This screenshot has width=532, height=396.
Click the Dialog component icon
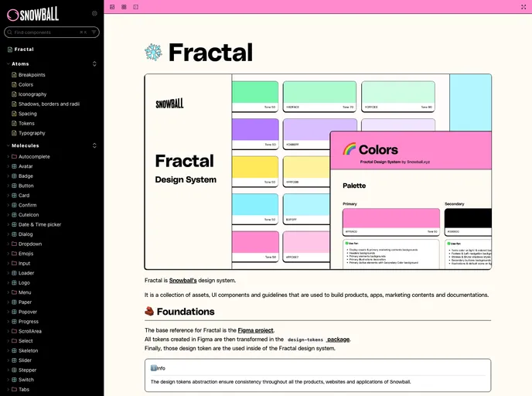coord(14,234)
